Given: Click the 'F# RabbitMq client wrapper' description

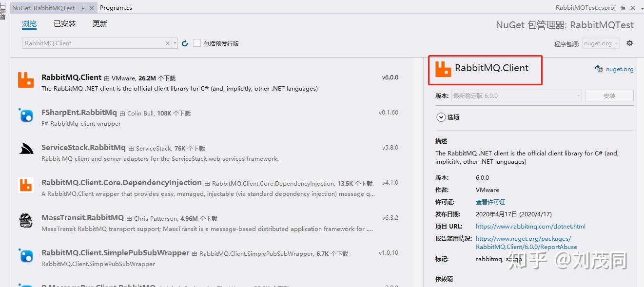Looking at the screenshot, I should 81,124.
